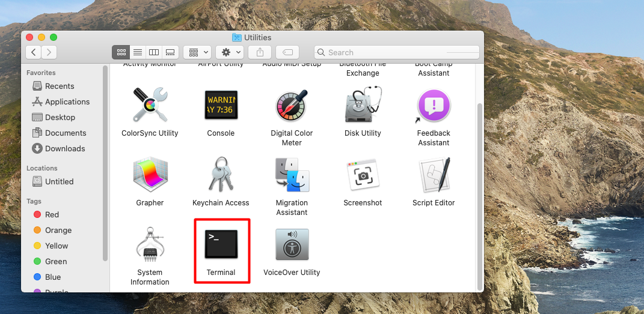Viewport: 644px width, 314px height.
Task: Click the Terminal label text
Action: point(221,272)
